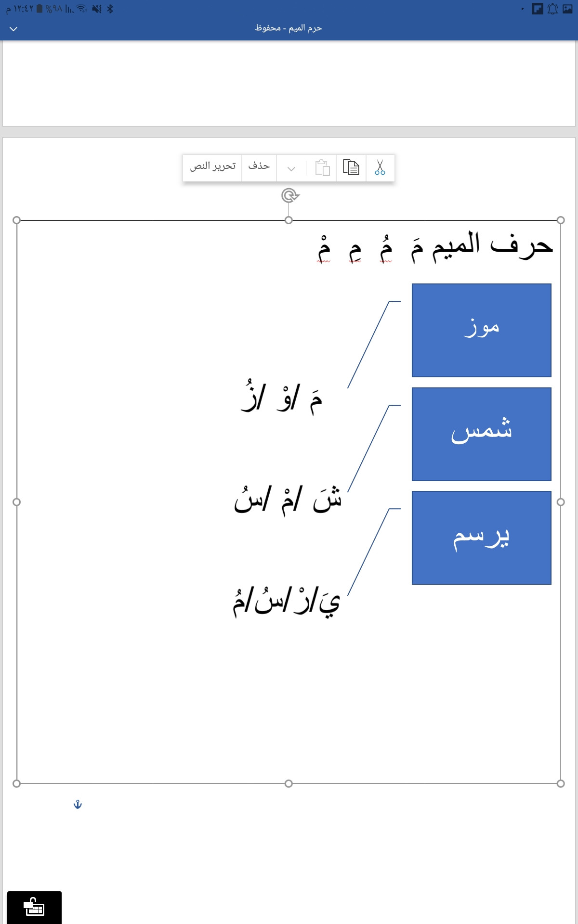The height and width of the screenshot is (924, 578).
Task: Click the heading text حرف الميم
Action: [x=492, y=245]
